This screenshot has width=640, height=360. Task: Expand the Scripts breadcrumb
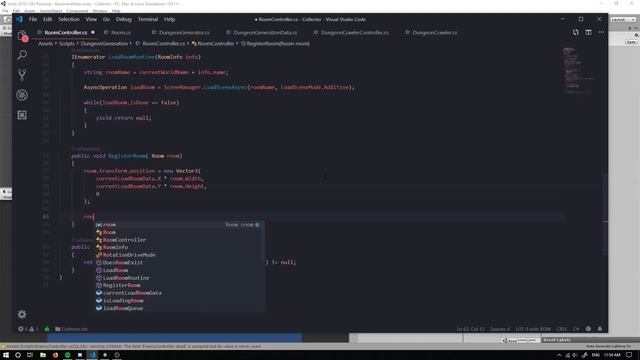(x=67, y=44)
